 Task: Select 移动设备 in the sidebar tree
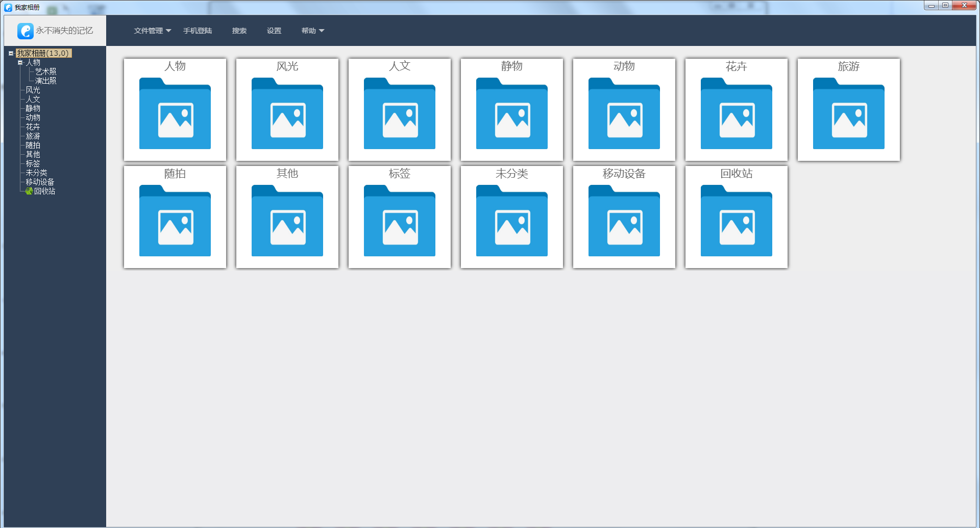click(x=40, y=182)
